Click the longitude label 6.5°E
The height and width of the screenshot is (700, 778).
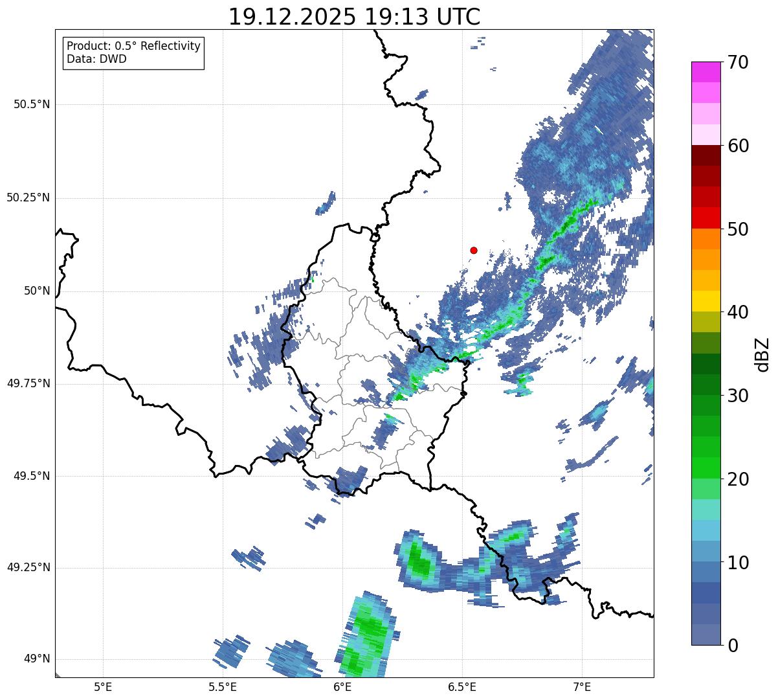click(x=462, y=687)
